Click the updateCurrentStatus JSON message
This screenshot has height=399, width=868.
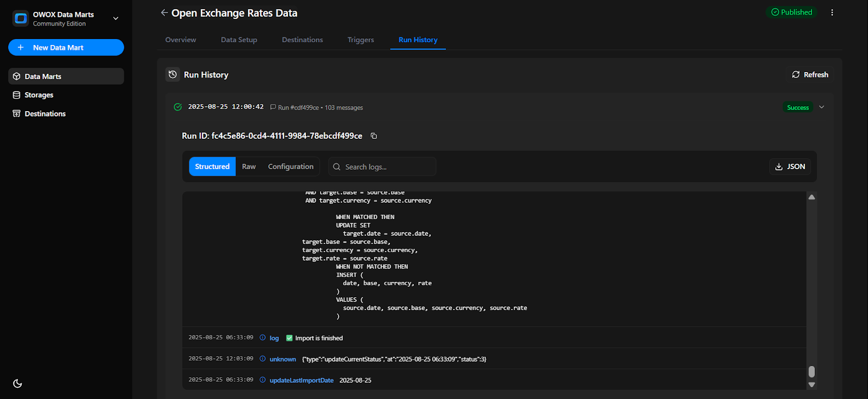tap(394, 359)
